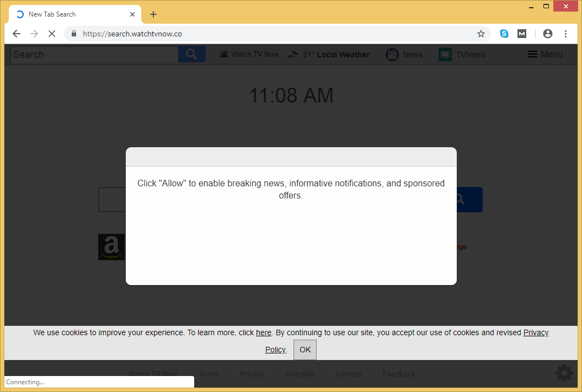Open the Privacy Policy link
582x392 pixels.
click(x=536, y=332)
